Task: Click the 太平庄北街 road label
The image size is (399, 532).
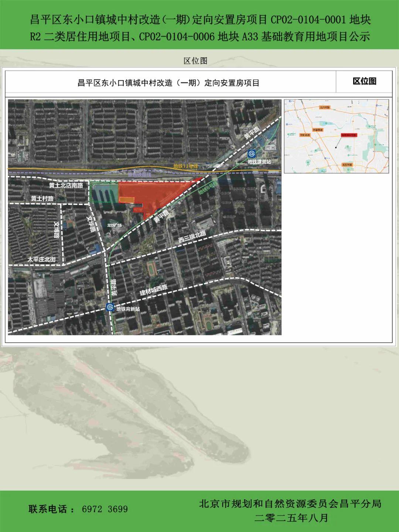Action: [41, 259]
